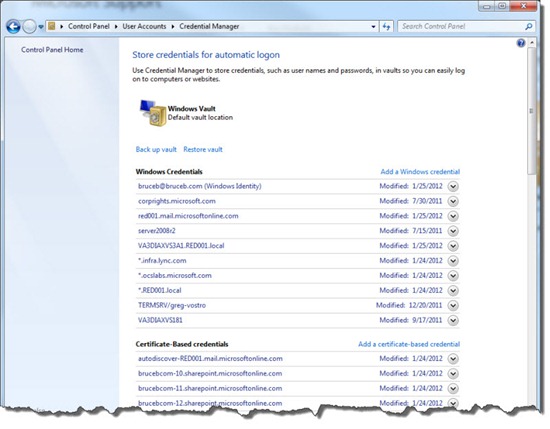Click *.RED001.local entry
The image size is (550, 429).
click(160, 290)
